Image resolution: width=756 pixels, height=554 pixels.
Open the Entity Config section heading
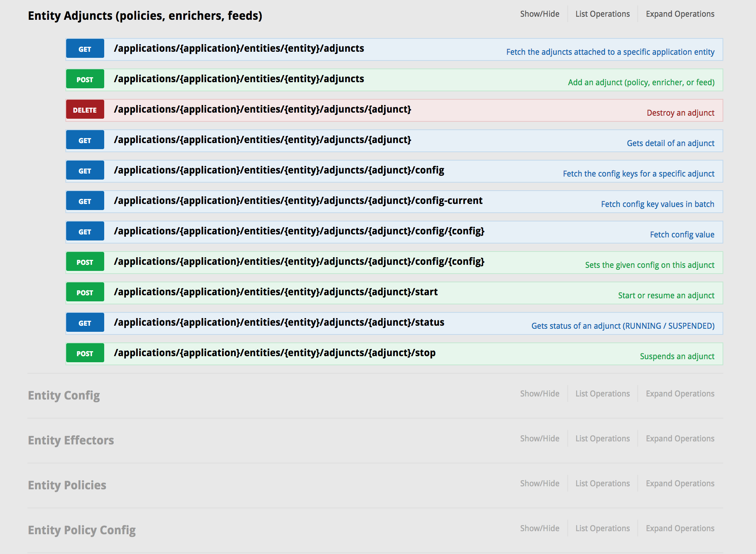pyautogui.click(x=64, y=395)
